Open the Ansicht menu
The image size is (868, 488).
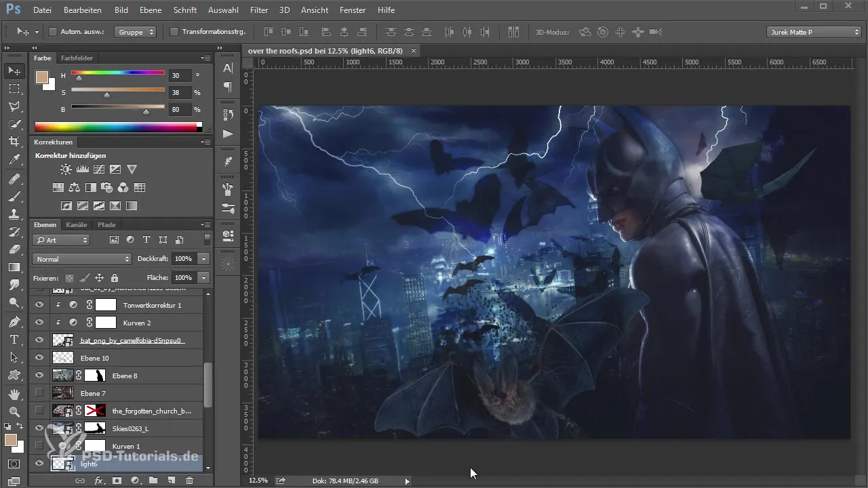coord(315,10)
